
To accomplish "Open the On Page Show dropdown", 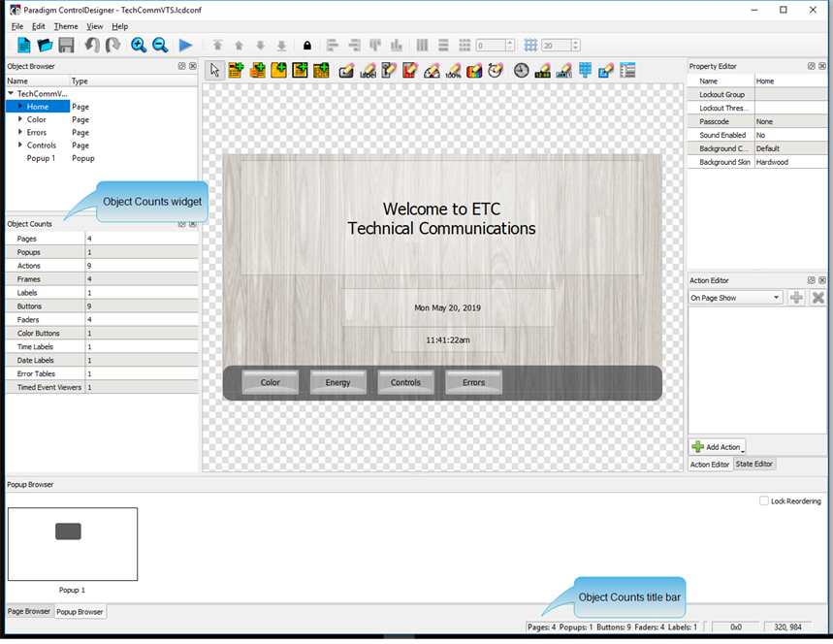I will tap(736, 298).
